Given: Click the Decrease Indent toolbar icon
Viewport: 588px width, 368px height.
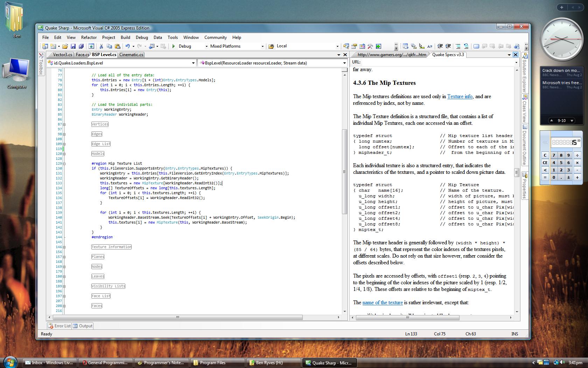Looking at the screenshot, I should coord(440,46).
